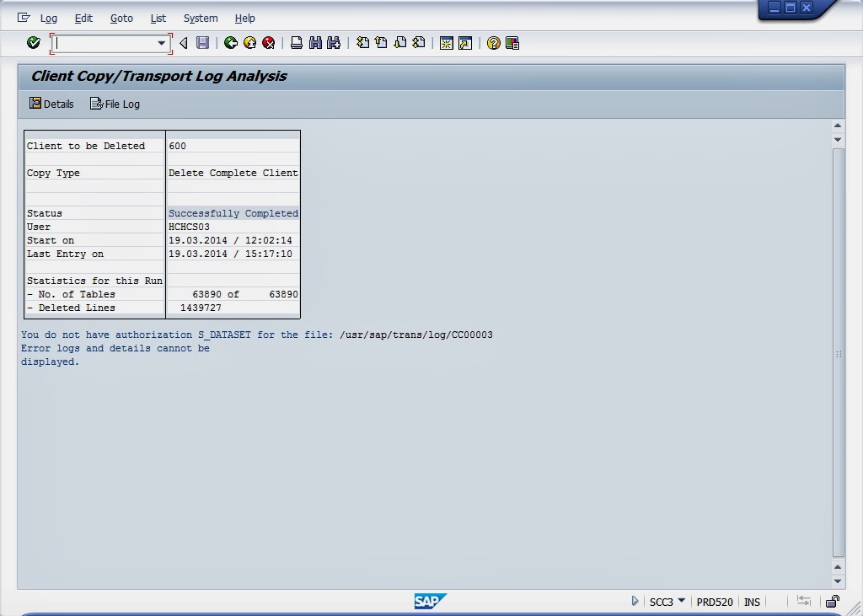Cancel the transaction with the red X icon

pos(269,42)
